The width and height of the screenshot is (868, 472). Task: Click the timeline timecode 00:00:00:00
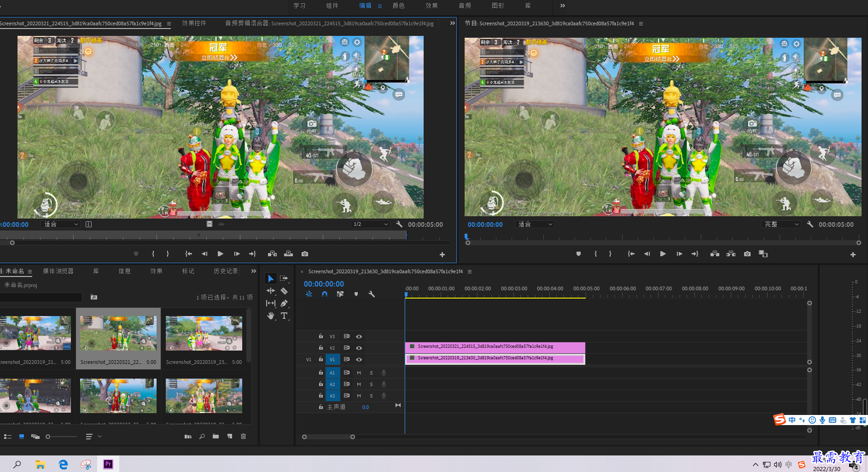point(324,284)
